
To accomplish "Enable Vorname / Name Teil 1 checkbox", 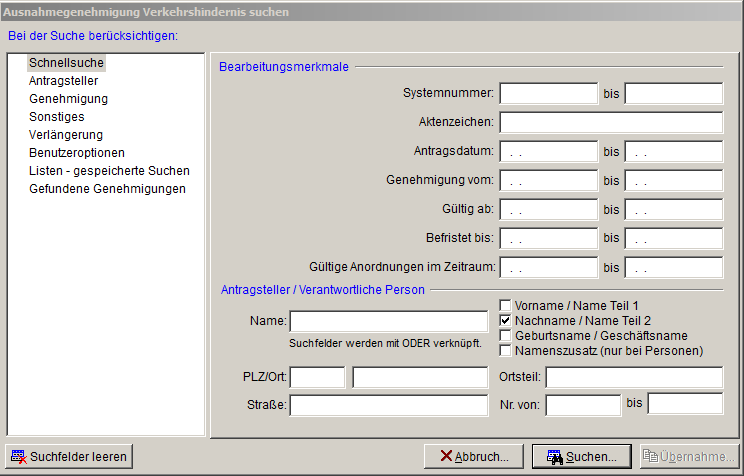I will [506, 305].
